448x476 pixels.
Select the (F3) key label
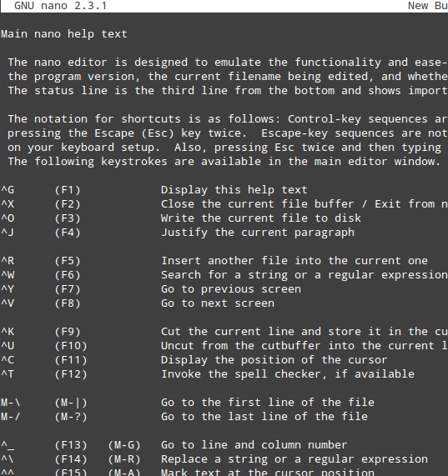pos(68,218)
